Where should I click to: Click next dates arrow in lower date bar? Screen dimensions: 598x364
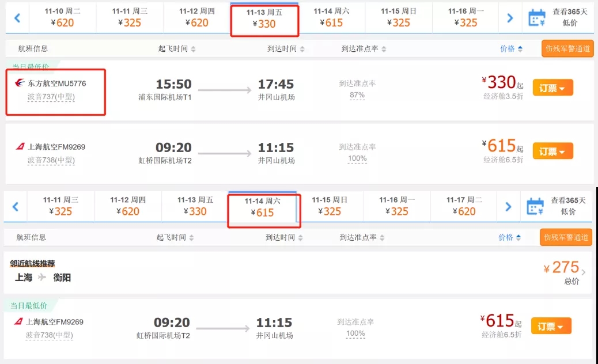tap(508, 207)
